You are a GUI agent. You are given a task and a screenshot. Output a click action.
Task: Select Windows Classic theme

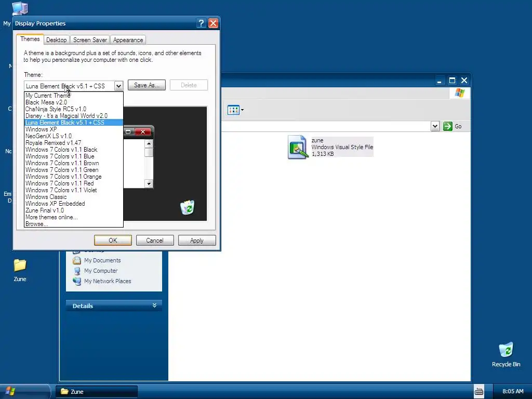click(x=74, y=197)
